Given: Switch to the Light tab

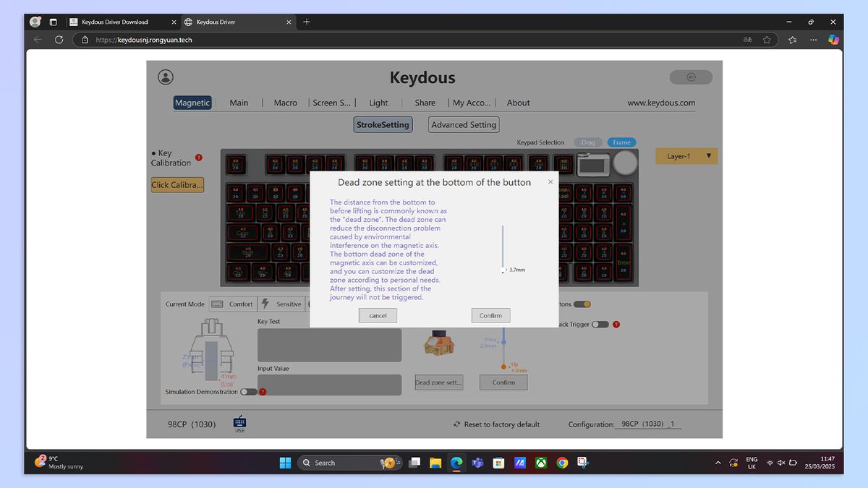Looking at the screenshot, I should coord(378,103).
